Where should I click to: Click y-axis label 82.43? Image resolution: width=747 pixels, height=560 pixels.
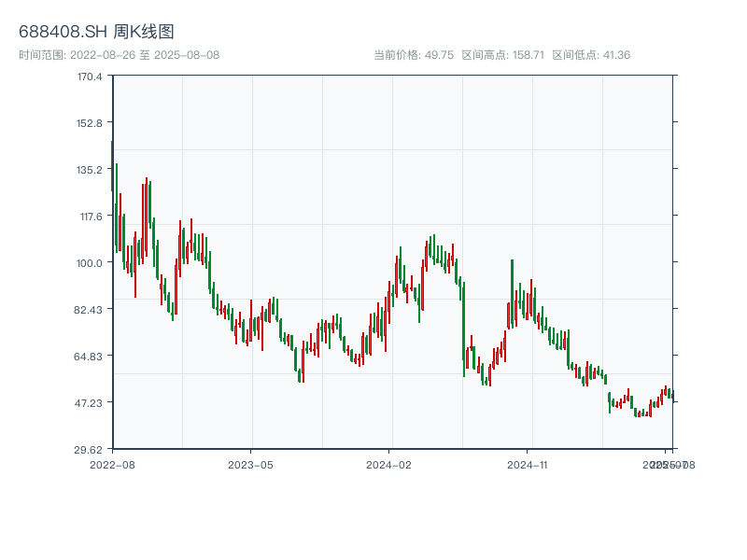88,310
